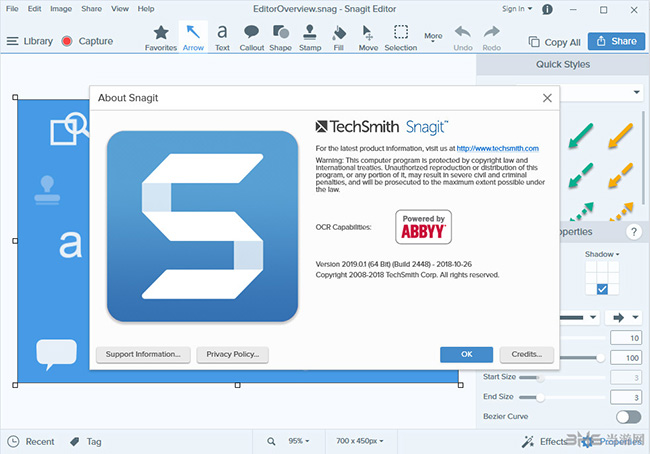Expand the Quick Styles theme dropdown
This screenshot has height=454, width=650.
(x=636, y=92)
